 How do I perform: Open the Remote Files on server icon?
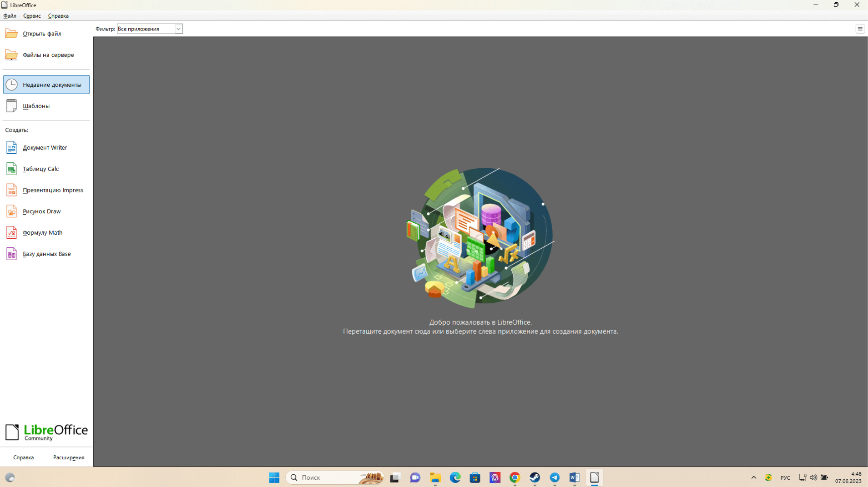[x=11, y=55]
